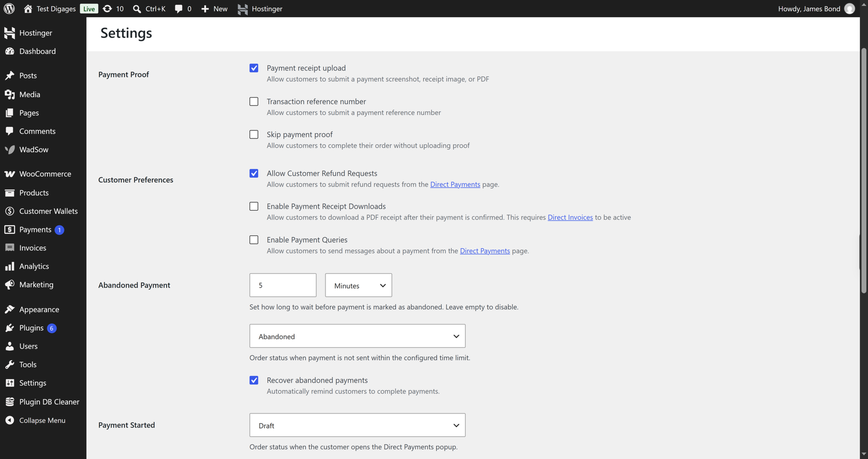This screenshot has width=868, height=459.
Task: Click Howdy, James Bond account text
Action: [x=809, y=9]
